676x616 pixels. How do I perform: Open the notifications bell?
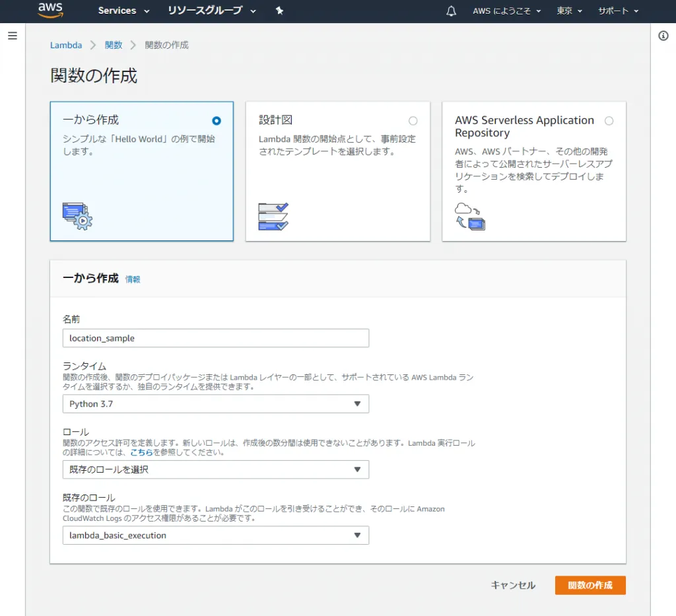(x=452, y=11)
